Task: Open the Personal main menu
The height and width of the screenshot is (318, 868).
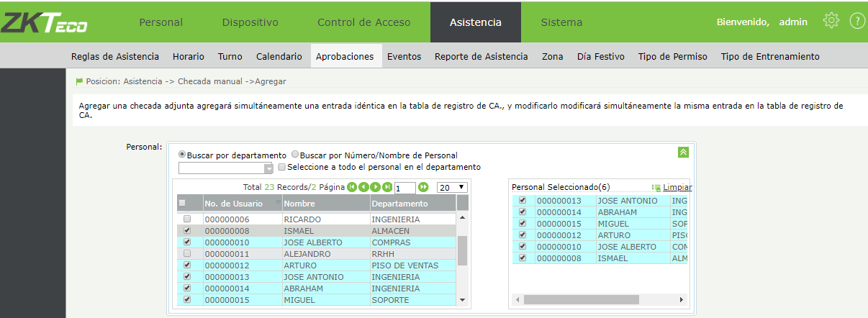Action: [x=161, y=22]
